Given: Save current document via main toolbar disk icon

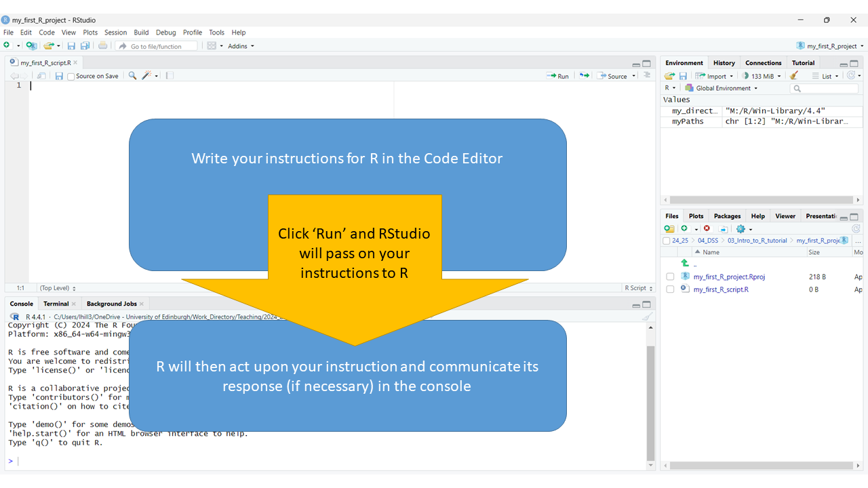Looking at the screenshot, I should 71,45.
